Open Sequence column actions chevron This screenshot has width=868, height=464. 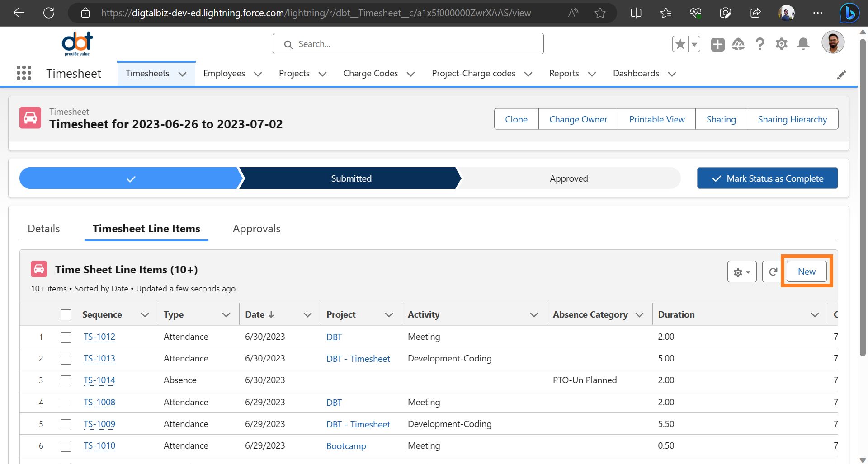tap(145, 314)
